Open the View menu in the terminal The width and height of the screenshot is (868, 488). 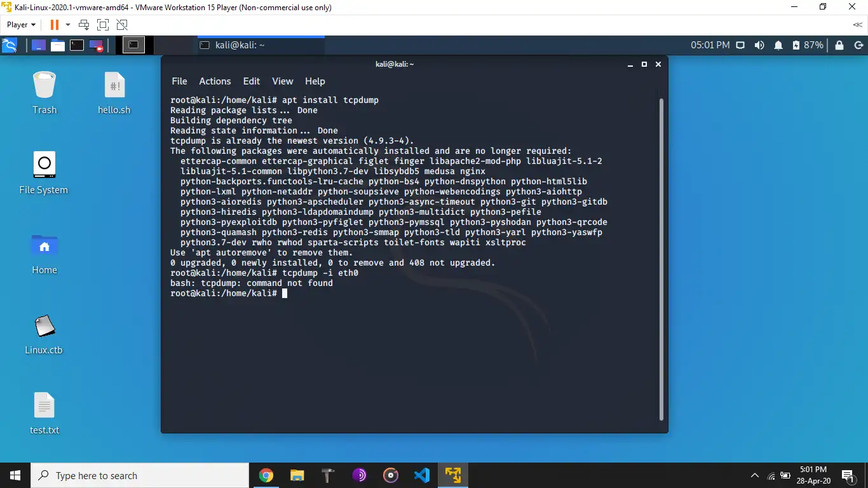[283, 81]
